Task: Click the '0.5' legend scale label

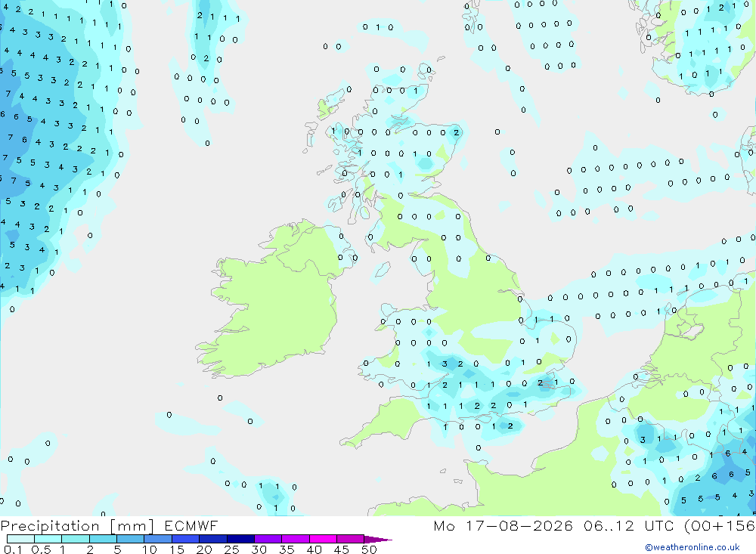Action: [41, 549]
